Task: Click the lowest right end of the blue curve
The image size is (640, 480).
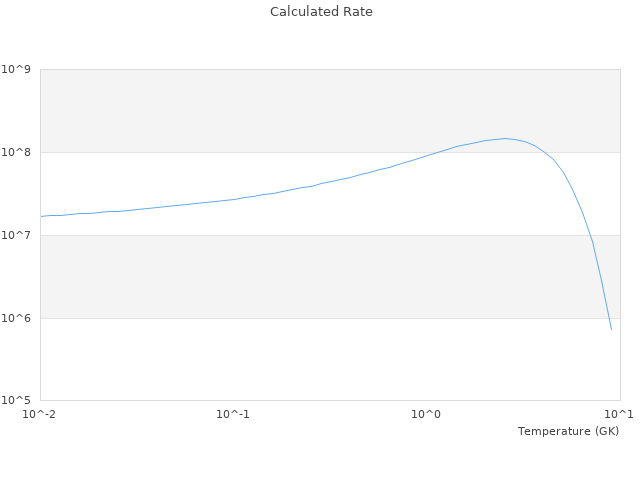Action: (x=611, y=329)
